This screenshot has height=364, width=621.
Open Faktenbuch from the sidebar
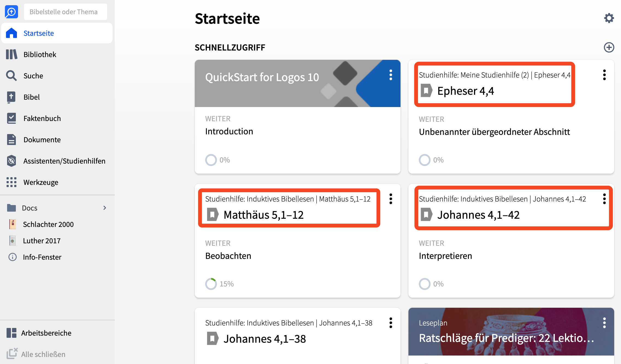tap(42, 118)
